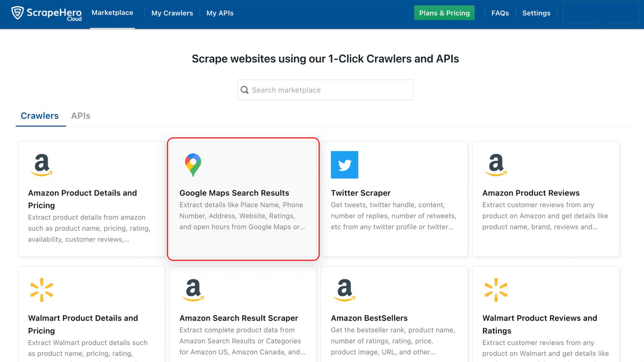This screenshot has height=362, width=644.
Task: Click the magnifying glass in the search bar
Action: click(244, 90)
